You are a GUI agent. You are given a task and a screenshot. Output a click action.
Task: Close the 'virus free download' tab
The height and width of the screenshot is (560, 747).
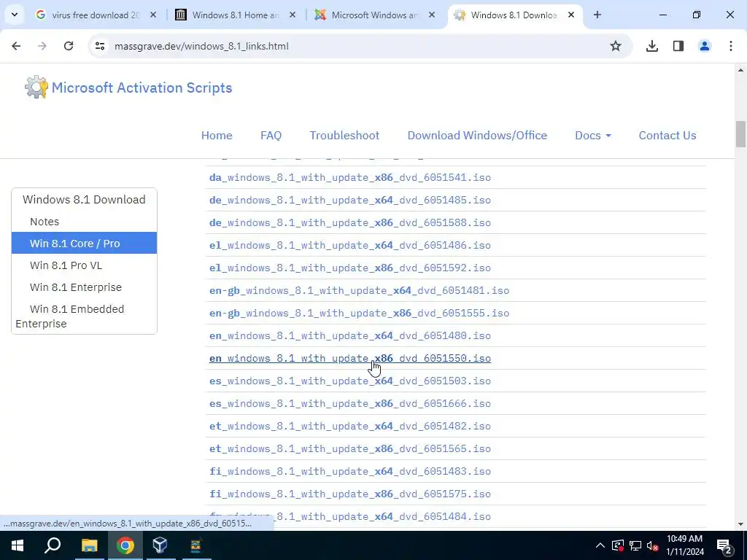(153, 15)
